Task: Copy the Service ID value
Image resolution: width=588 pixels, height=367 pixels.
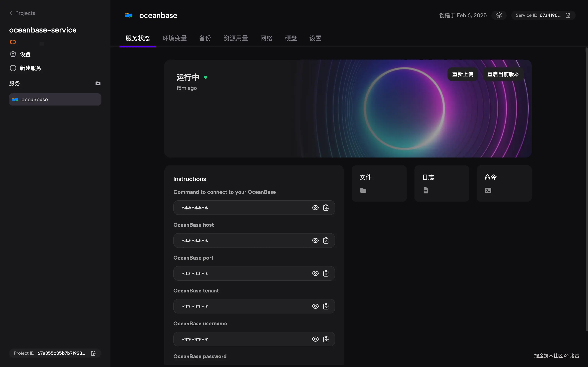Action: pyautogui.click(x=568, y=15)
